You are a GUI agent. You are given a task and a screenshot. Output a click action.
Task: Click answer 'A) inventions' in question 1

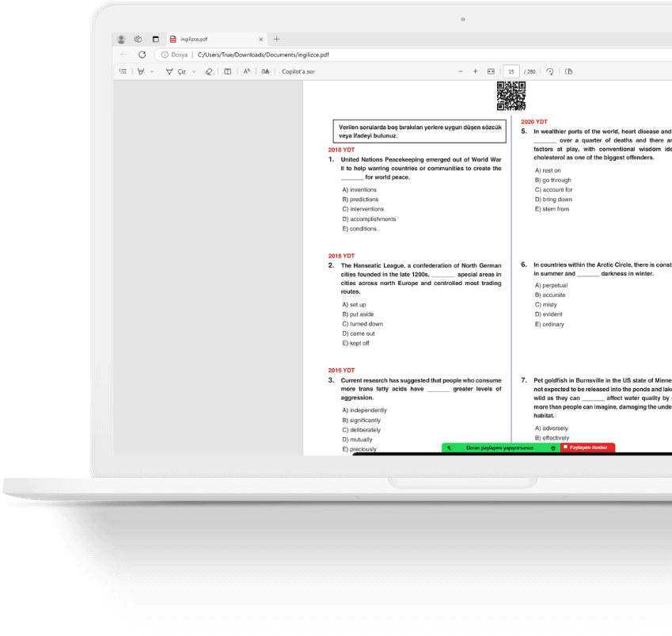point(359,189)
